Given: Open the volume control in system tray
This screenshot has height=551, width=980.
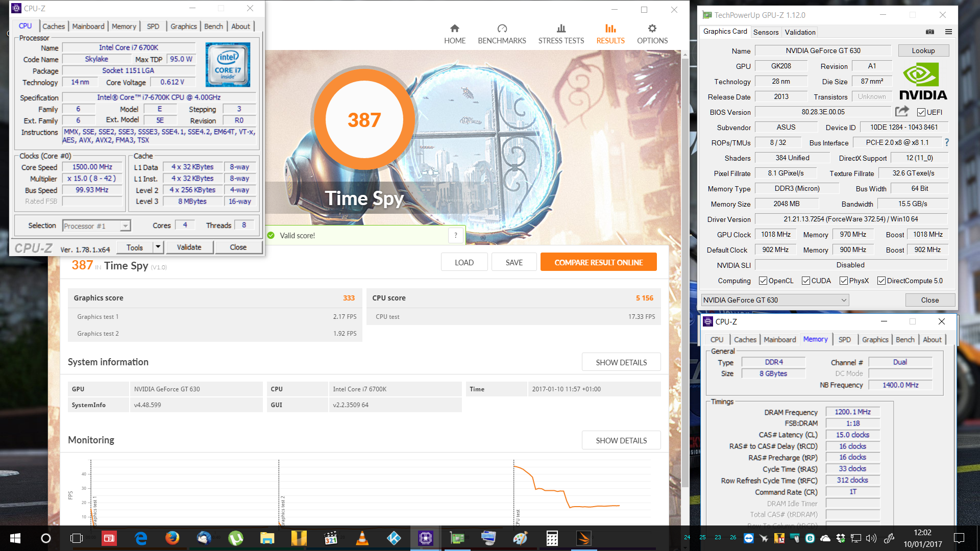Looking at the screenshot, I should tap(871, 538).
